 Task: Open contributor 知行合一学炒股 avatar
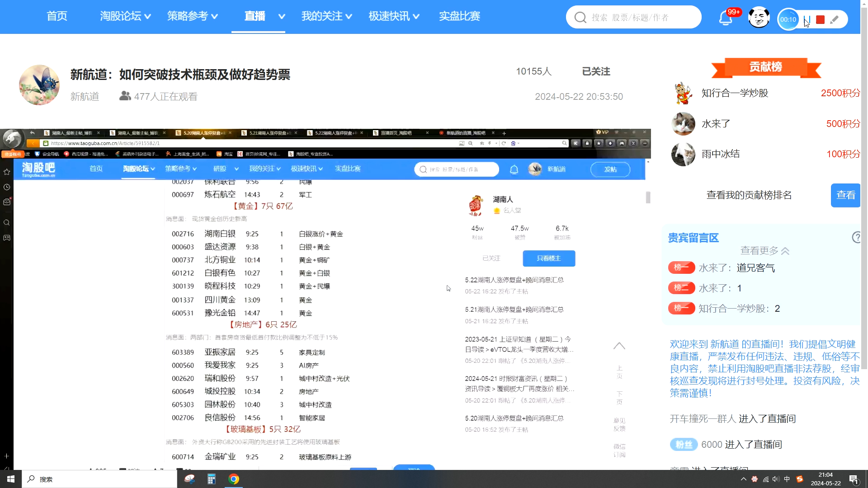[x=683, y=93]
